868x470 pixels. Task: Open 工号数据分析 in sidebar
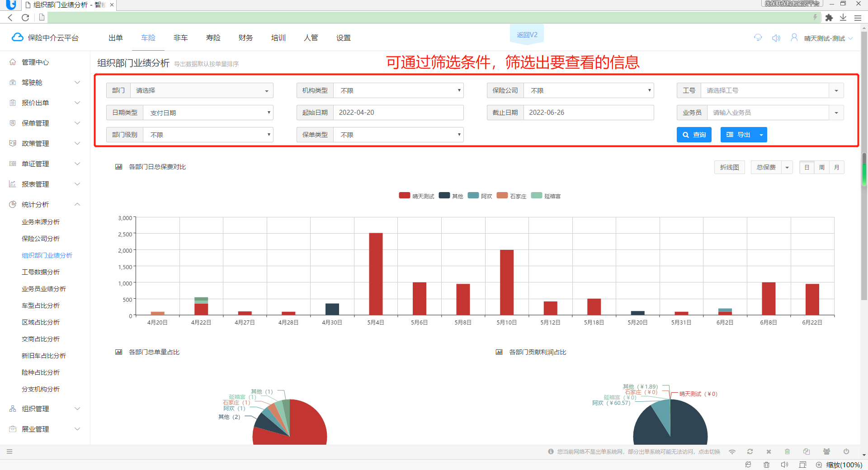point(41,272)
